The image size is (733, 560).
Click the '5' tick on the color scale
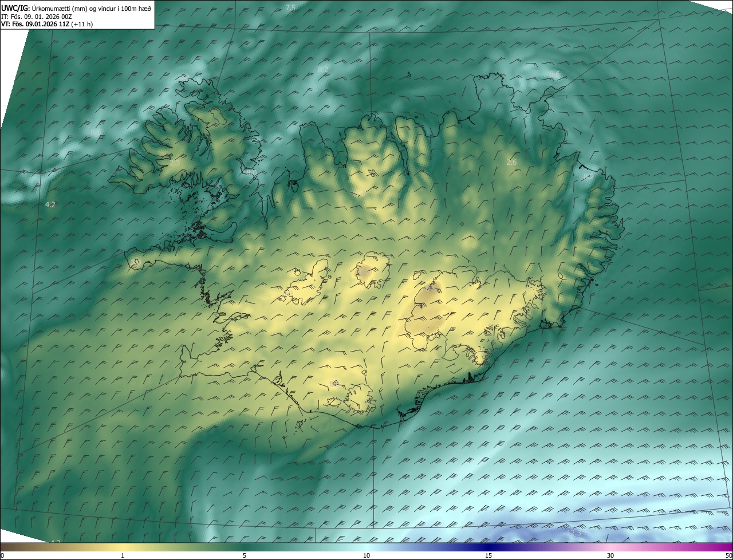(245, 555)
